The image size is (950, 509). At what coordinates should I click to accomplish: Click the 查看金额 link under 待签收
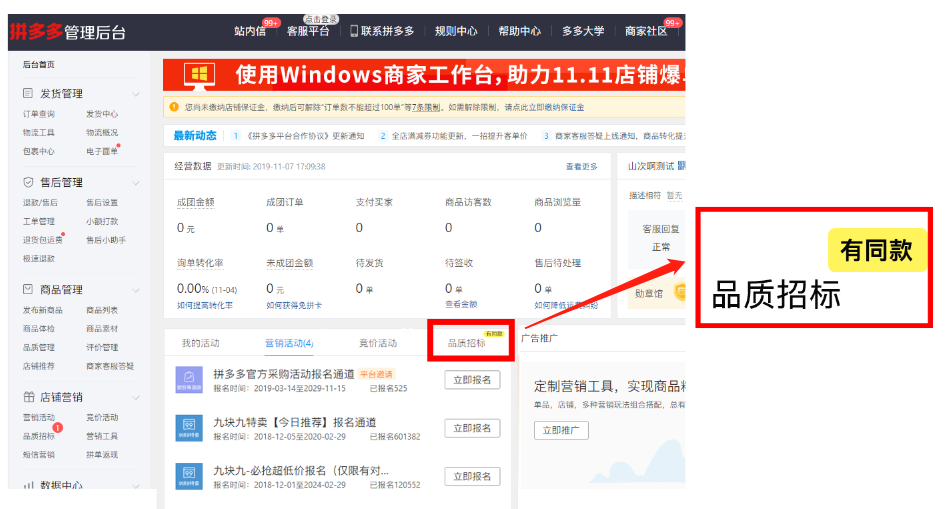pos(461,304)
